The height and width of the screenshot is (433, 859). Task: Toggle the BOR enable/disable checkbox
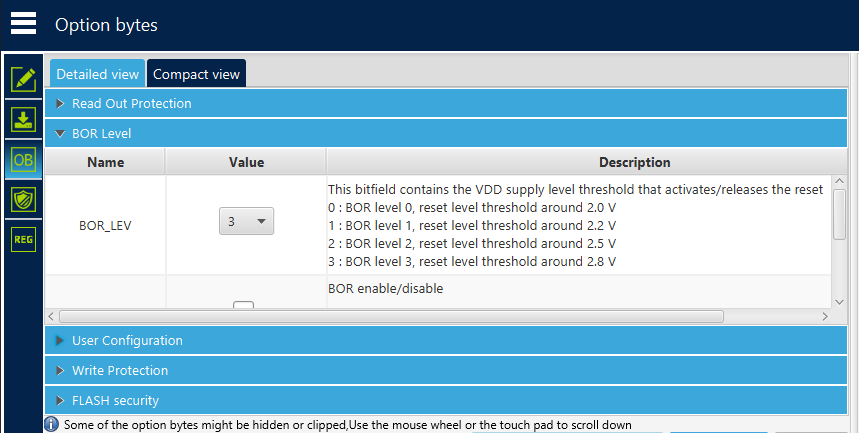[x=243, y=304]
